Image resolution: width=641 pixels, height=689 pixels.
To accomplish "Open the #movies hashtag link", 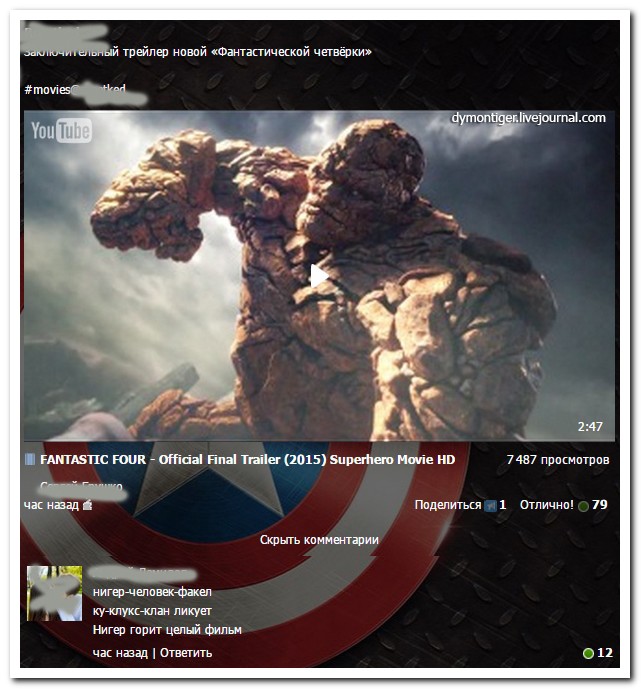I will tap(48, 89).
